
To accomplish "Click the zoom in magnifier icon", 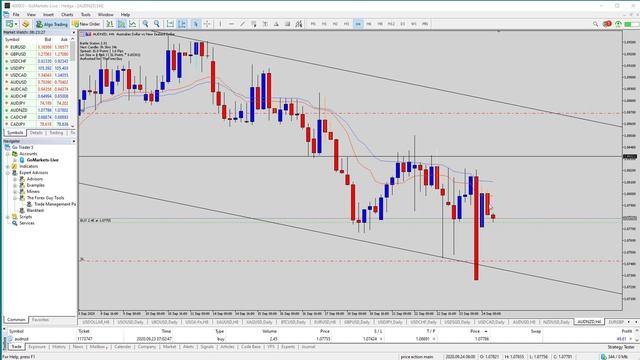I will pyautogui.click(x=145, y=24).
